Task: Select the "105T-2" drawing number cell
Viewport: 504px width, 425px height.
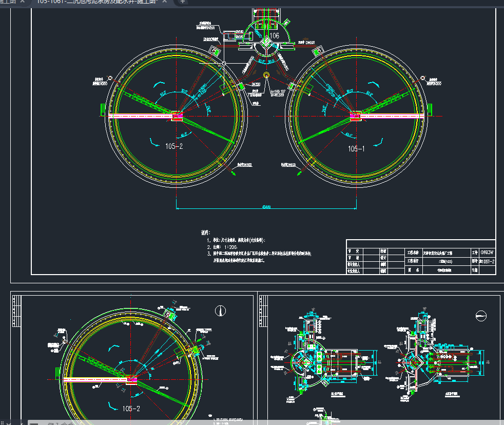Action: tap(487, 261)
